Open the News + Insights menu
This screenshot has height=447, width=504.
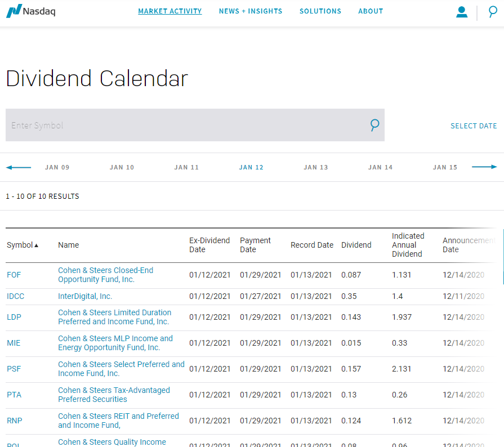251,11
